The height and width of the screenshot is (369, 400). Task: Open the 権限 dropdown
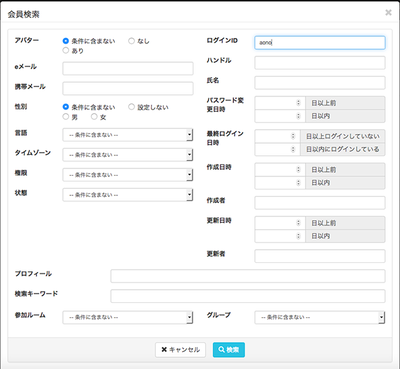pos(128,175)
